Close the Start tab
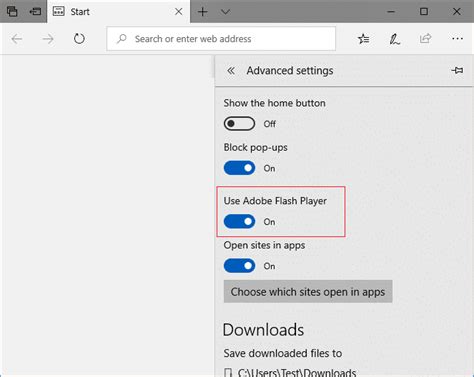 [x=179, y=12]
